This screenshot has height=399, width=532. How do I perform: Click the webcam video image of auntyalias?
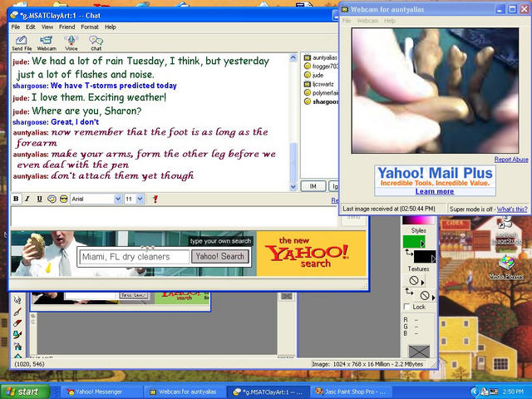click(435, 91)
